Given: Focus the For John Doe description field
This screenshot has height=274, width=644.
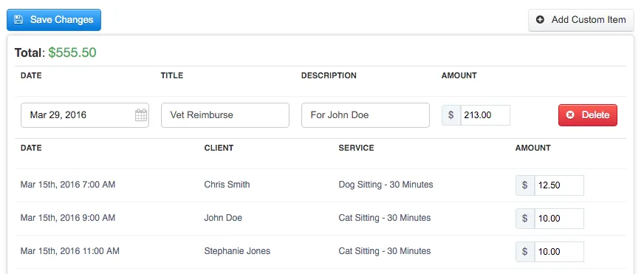Looking at the screenshot, I should [x=366, y=115].
